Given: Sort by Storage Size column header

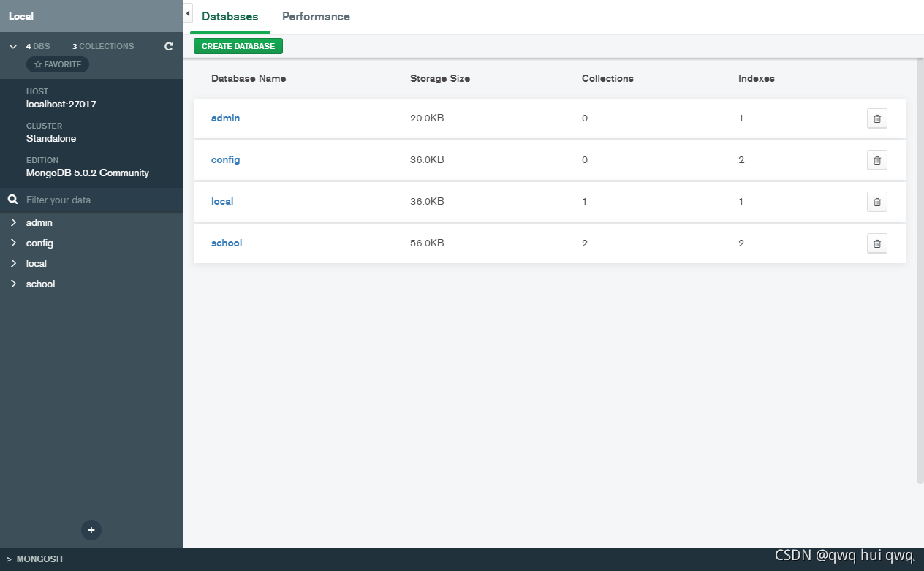Looking at the screenshot, I should pyautogui.click(x=440, y=78).
